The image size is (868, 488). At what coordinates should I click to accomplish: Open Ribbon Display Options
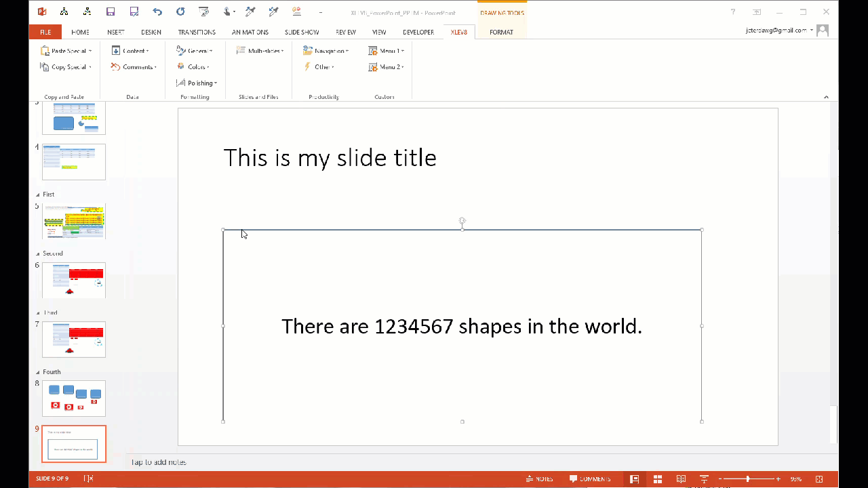757,12
